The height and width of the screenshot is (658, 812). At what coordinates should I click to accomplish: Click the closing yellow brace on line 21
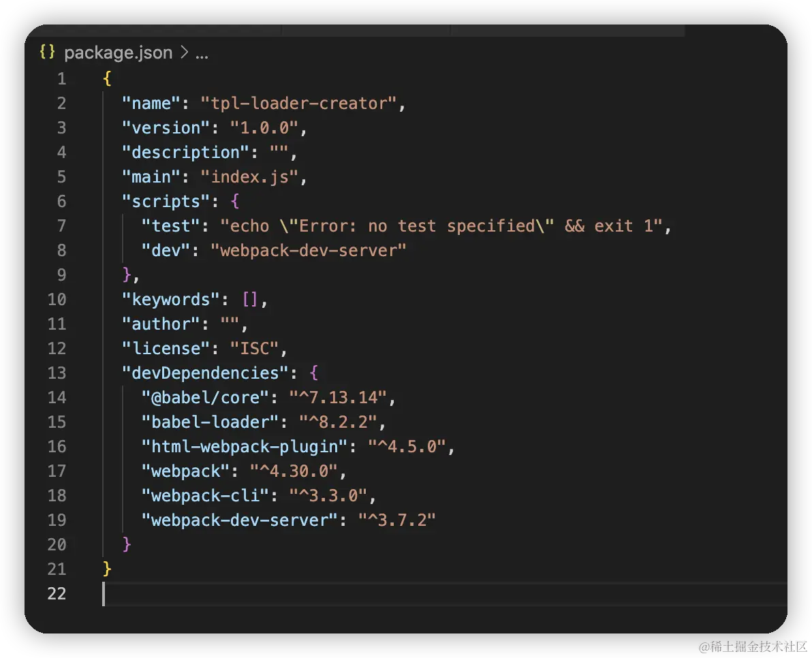107,569
